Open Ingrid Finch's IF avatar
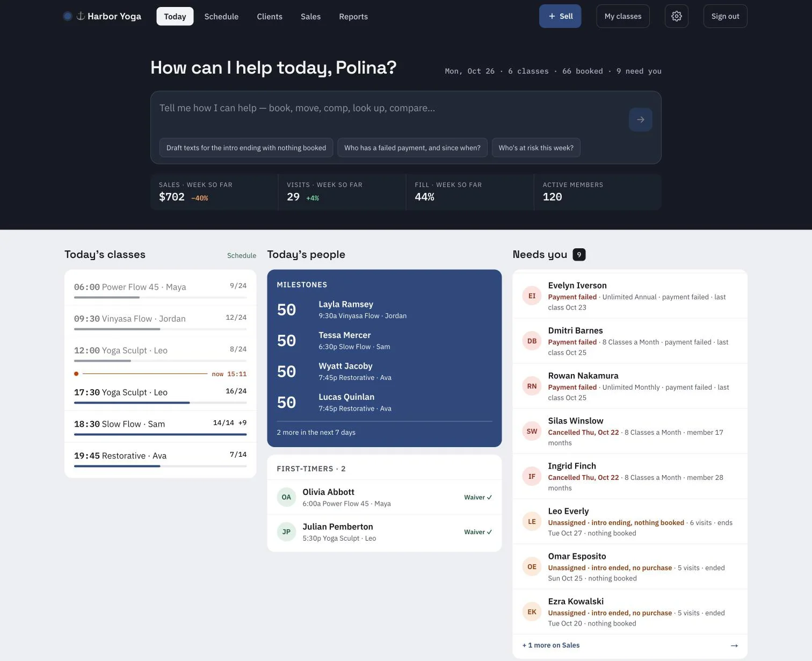Screen dimensions: 812x661 click(532, 476)
